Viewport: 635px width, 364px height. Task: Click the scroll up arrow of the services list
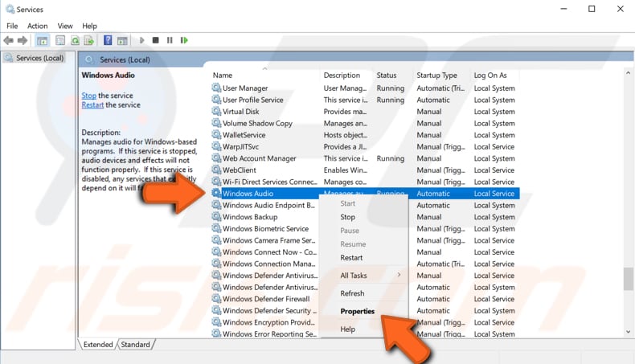tap(628, 73)
